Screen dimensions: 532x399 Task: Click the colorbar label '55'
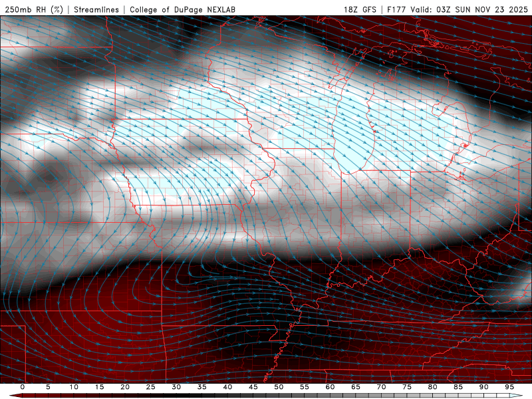click(305, 387)
